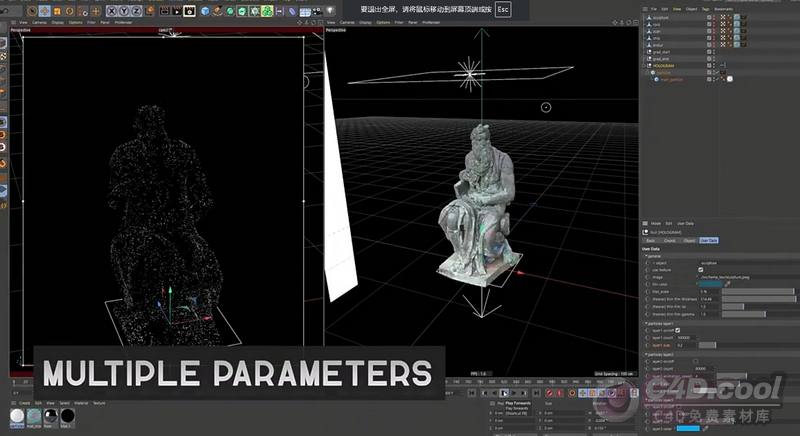The width and height of the screenshot is (800, 436).
Task: Select the Move tool in the top toolbar
Action: click(44, 10)
